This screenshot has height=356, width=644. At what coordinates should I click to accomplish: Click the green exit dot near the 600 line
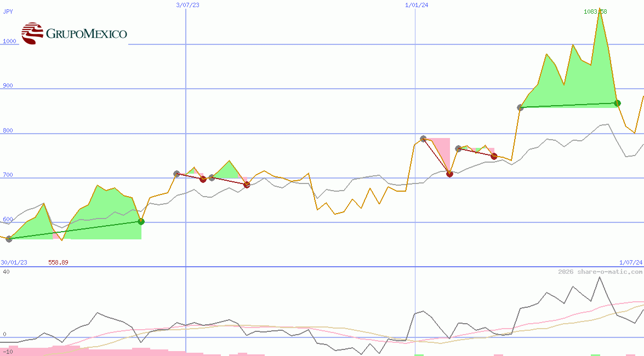pyautogui.click(x=141, y=221)
